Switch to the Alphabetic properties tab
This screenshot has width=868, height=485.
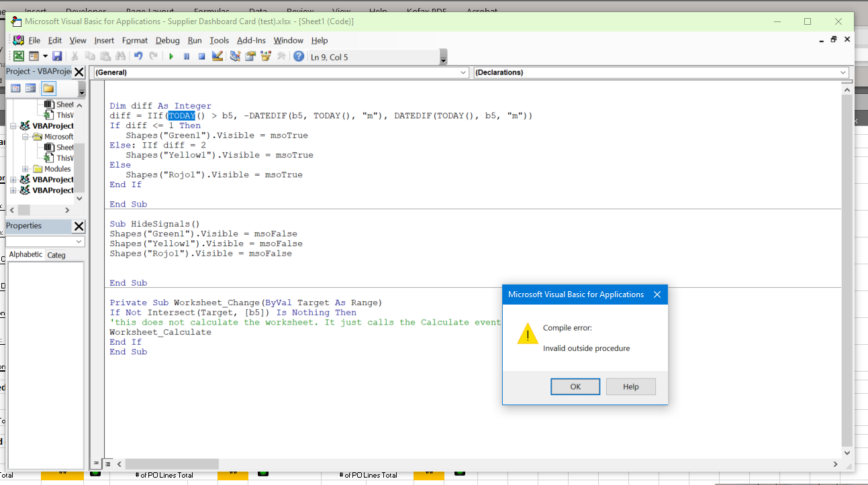[26, 254]
